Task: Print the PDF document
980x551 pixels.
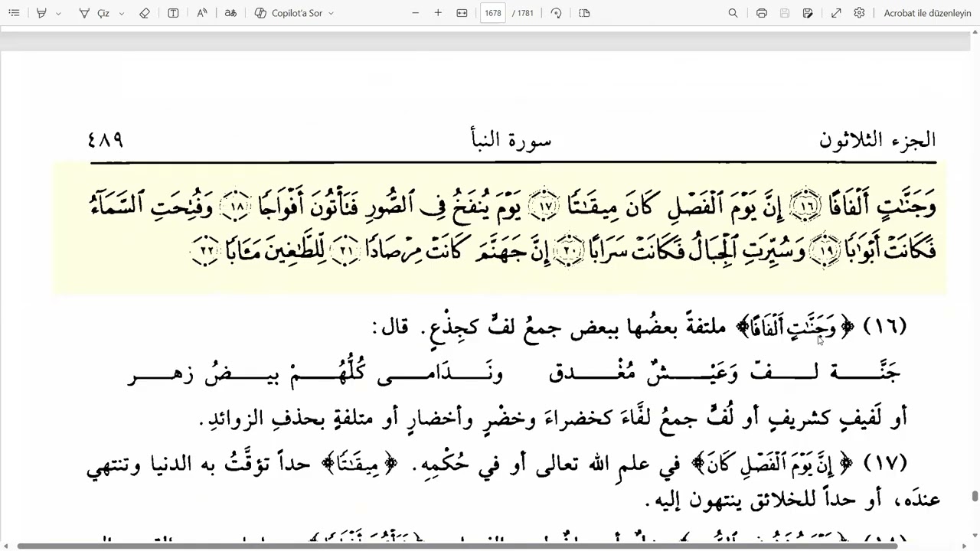Action: coord(762,13)
